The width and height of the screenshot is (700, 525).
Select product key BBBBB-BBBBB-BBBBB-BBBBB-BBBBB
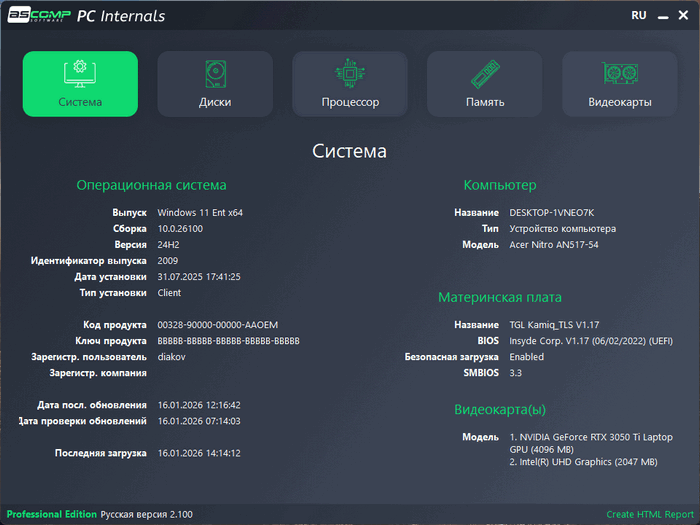tap(228, 341)
